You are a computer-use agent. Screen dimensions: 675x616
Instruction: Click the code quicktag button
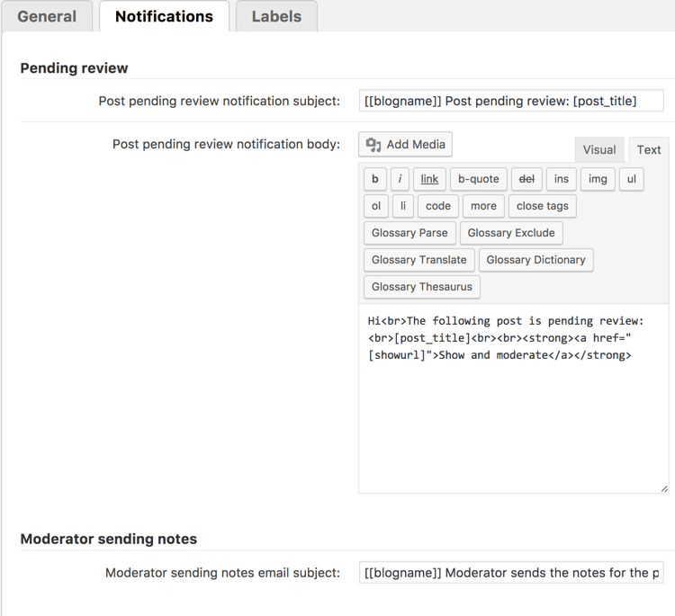coord(438,206)
